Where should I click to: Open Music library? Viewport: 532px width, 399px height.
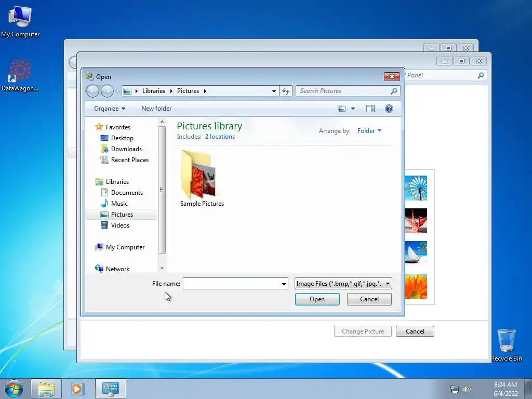pos(119,204)
